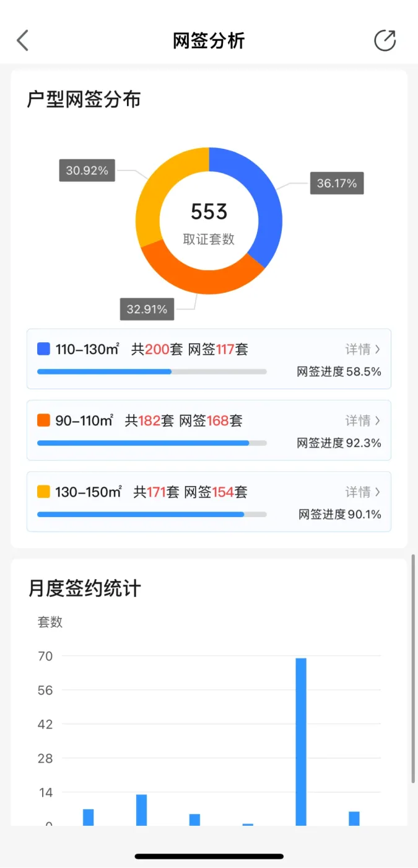Screen dimensions: 418x868
Task: Click the 110-130㎡ progress bar
Action: click(152, 371)
